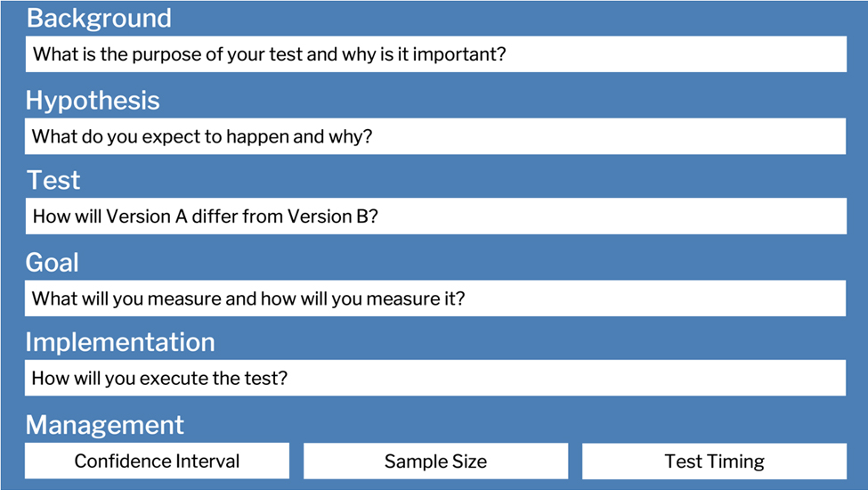This screenshot has height=490, width=868.
Task: Open the Test Timing button
Action: point(714,461)
